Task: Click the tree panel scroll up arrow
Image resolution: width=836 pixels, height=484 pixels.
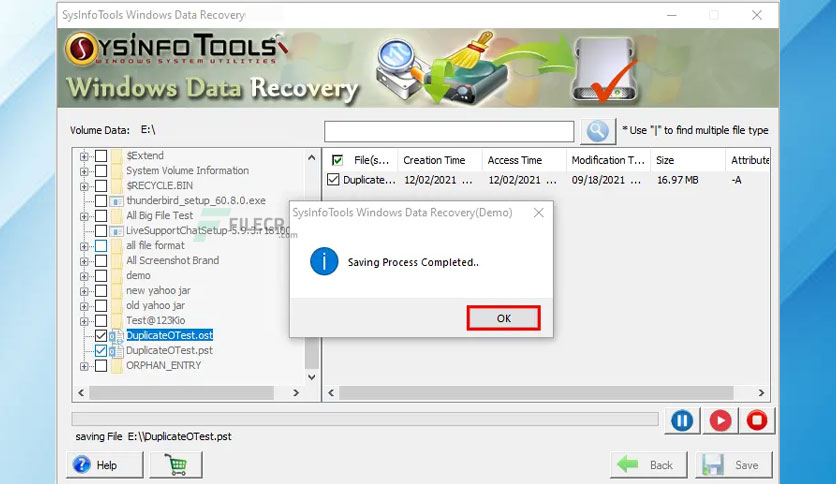Action: click(312, 158)
